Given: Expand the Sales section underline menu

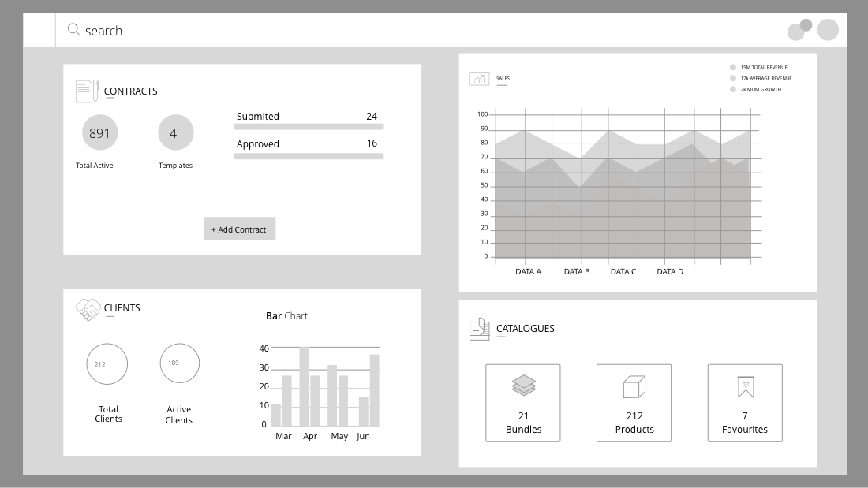Looking at the screenshot, I should pyautogui.click(x=503, y=85).
